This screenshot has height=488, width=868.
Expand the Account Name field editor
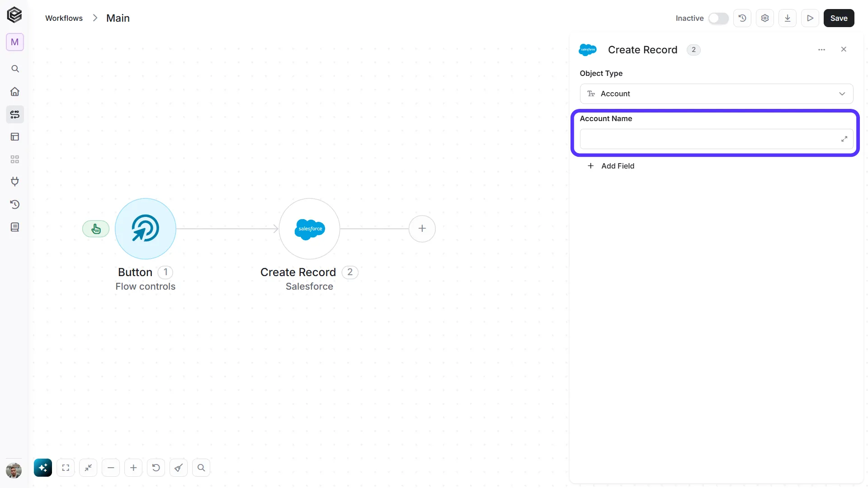(x=844, y=139)
